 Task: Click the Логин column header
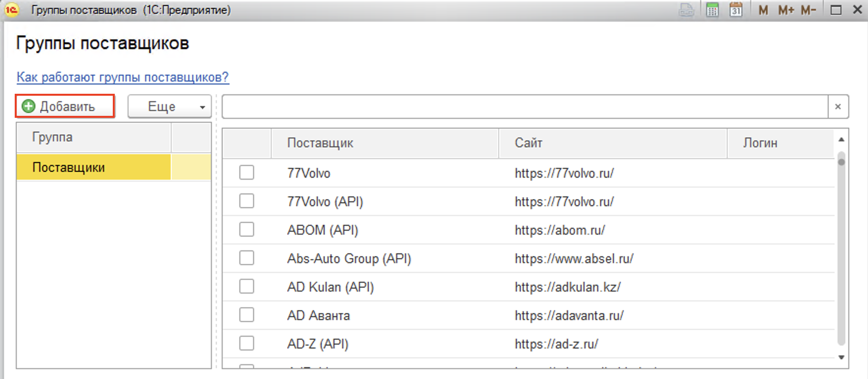[780, 143]
